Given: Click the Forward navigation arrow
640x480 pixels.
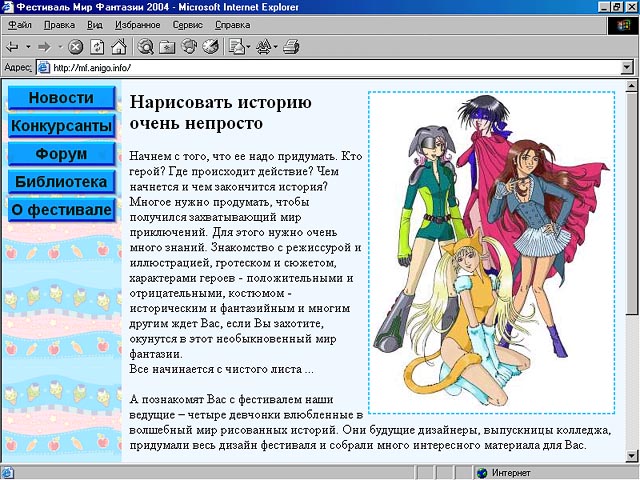Looking at the screenshot, I should coord(45,46).
